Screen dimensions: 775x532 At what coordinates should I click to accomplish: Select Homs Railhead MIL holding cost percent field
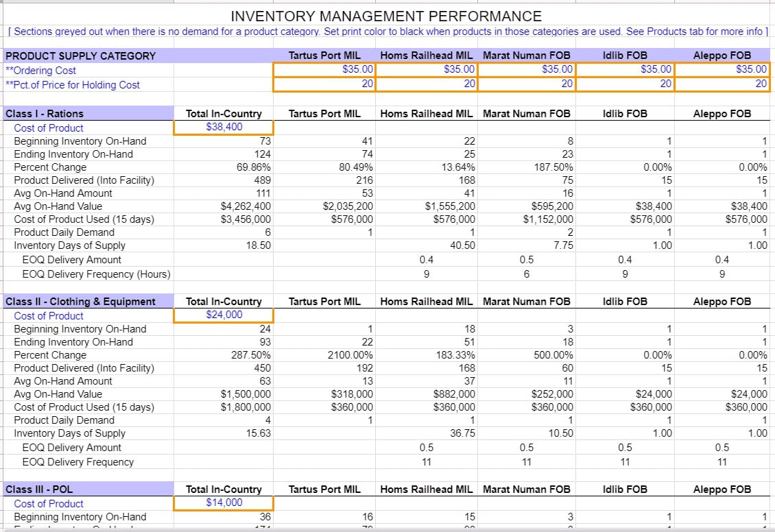click(x=427, y=84)
